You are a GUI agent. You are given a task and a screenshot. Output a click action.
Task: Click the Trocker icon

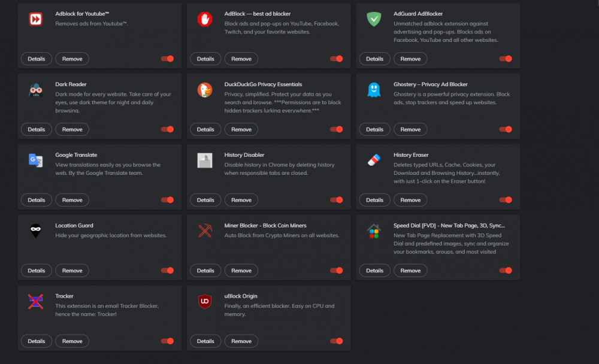pyautogui.click(x=35, y=301)
